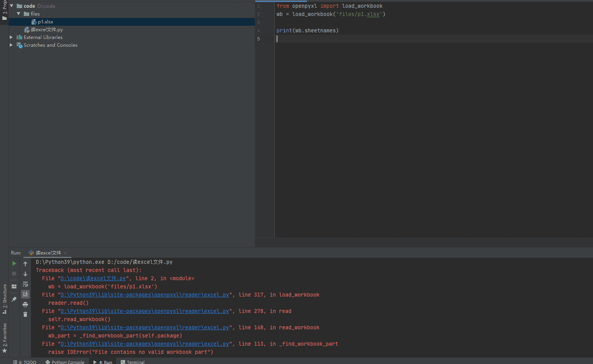The width and height of the screenshot is (593, 364).
Task: Go up the stack trace with the up arrow
Action: click(x=25, y=264)
